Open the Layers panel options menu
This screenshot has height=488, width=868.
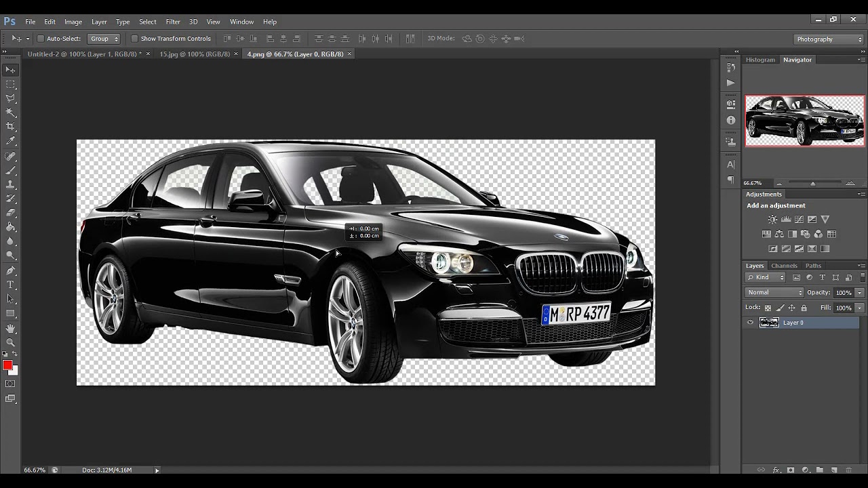tap(861, 266)
